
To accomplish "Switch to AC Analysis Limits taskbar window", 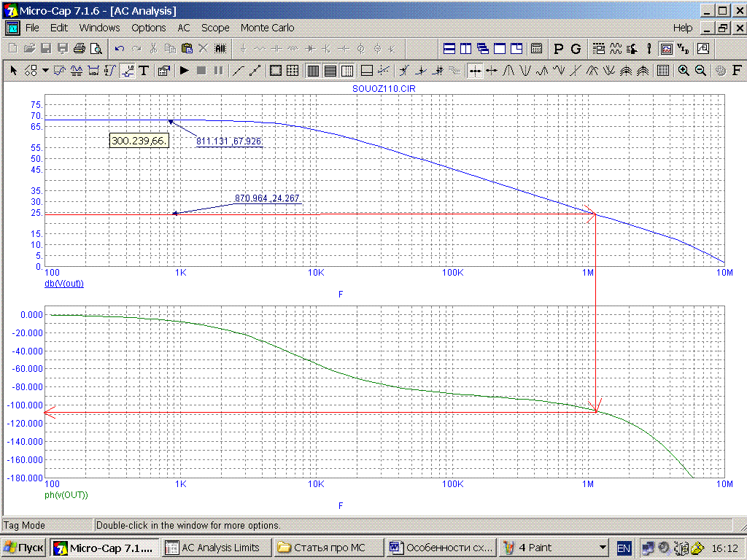I will click(x=216, y=548).
